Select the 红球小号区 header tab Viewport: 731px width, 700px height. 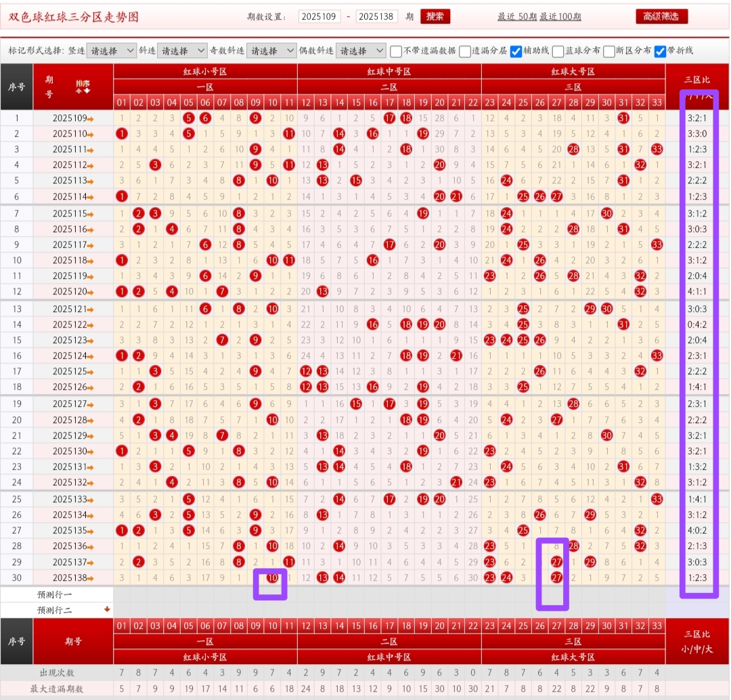click(x=205, y=71)
